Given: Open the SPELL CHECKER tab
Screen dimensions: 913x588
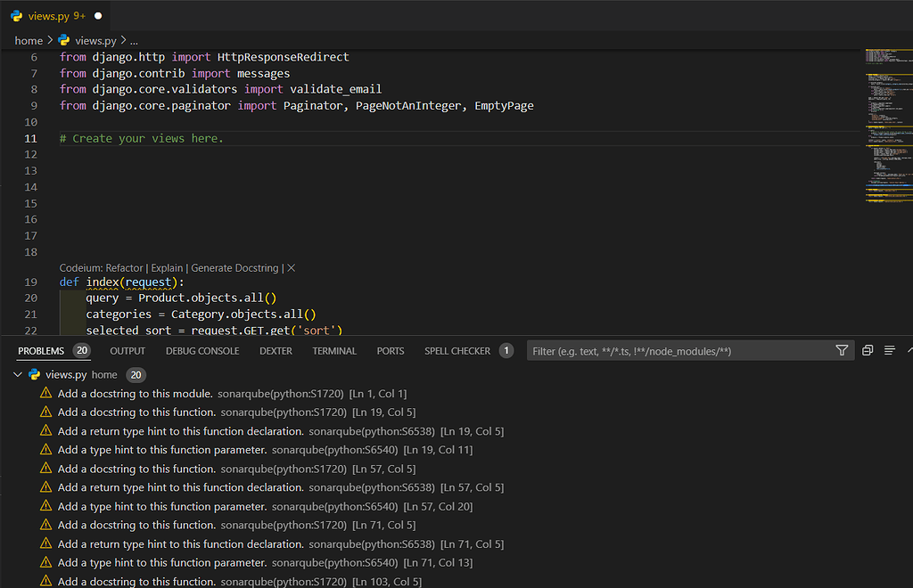Looking at the screenshot, I should click(456, 350).
